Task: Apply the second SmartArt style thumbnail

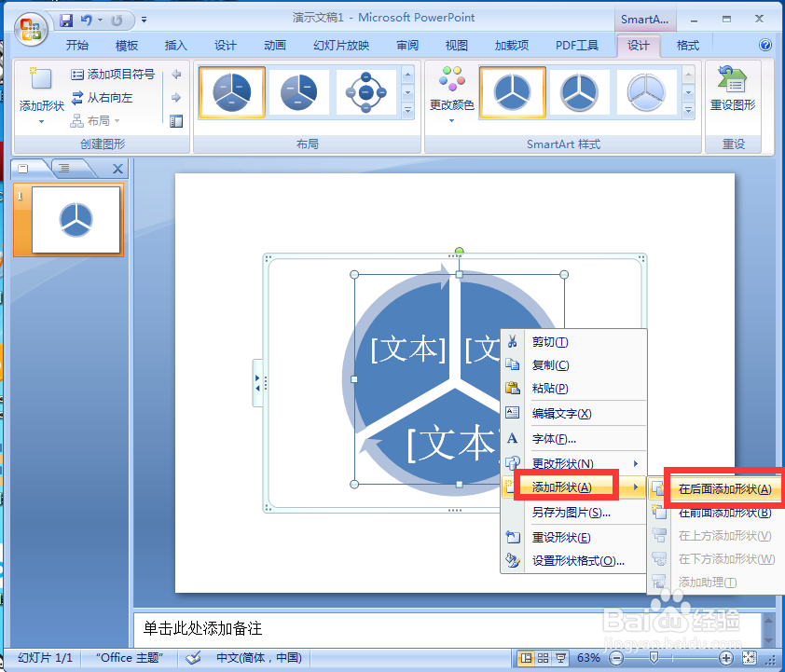Action: 579,92
